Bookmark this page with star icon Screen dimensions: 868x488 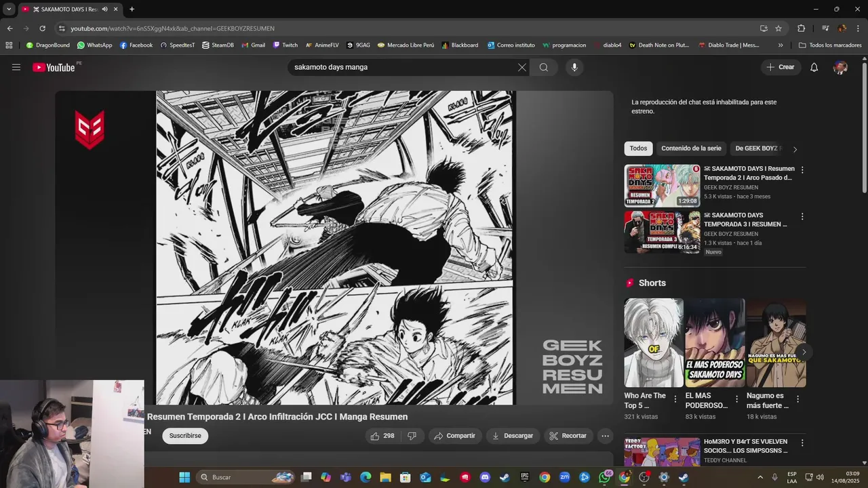(x=778, y=28)
